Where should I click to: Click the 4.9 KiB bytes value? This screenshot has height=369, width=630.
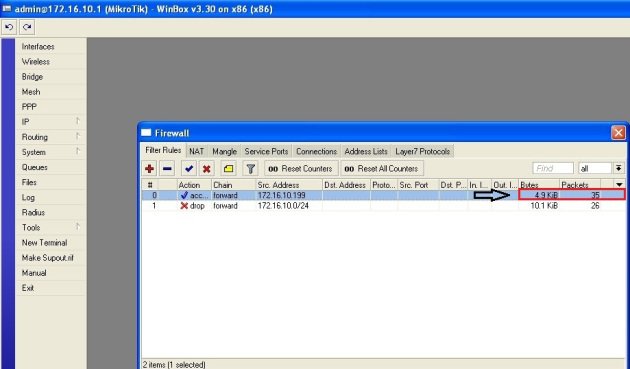click(x=546, y=195)
